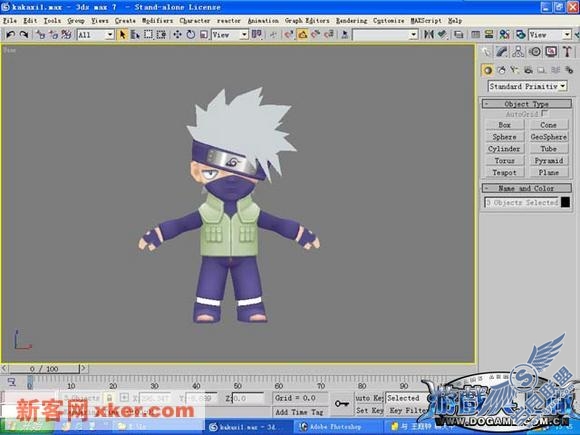Screen dimensions: 580x435
Task: Toggle the Percent Snap button
Action: pos(316,35)
